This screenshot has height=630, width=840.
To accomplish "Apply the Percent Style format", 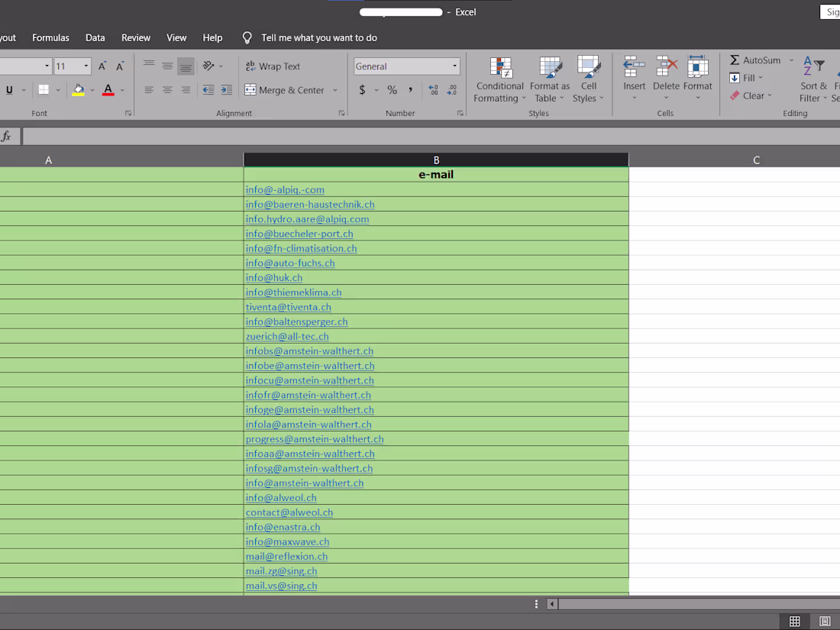I will [391, 89].
